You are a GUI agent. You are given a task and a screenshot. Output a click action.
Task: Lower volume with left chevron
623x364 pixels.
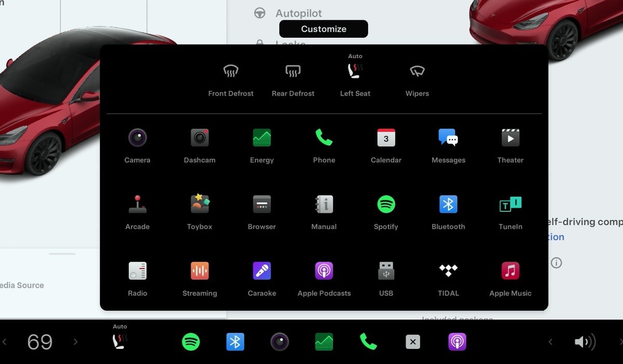tap(551, 342)
